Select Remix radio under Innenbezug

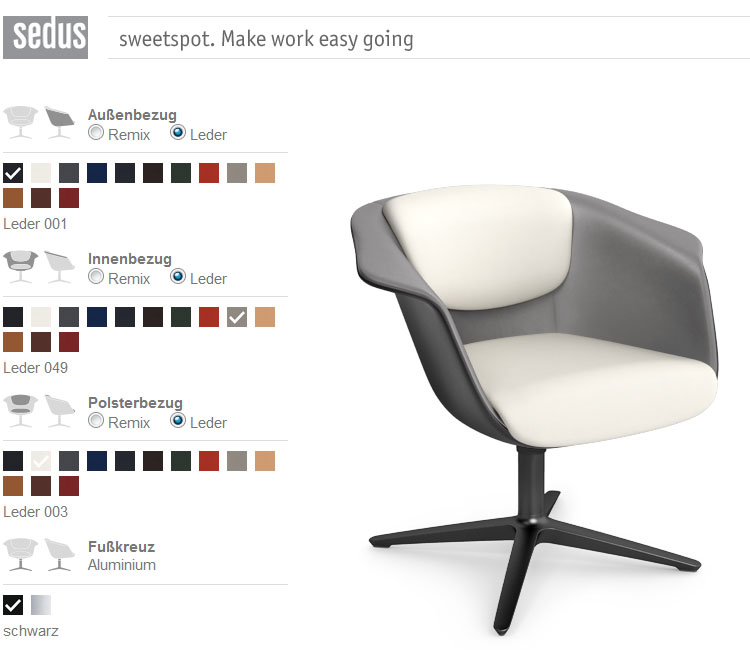(96, 276)
